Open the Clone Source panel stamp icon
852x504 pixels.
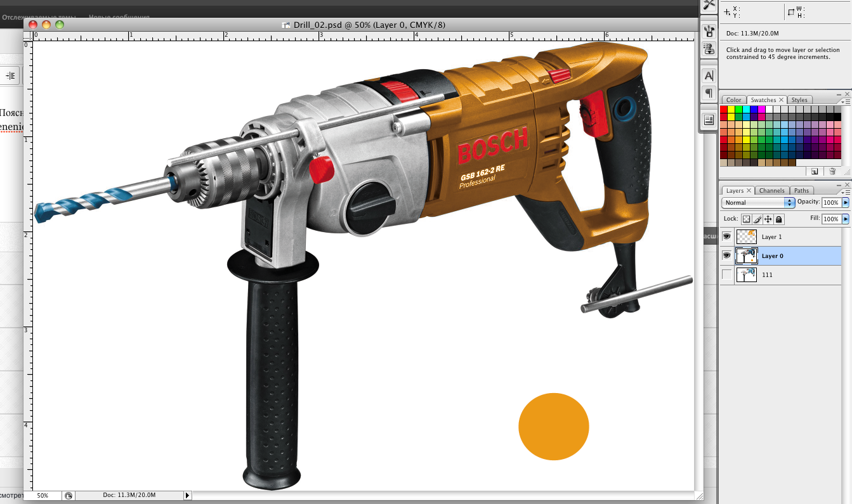pyautogui.click(x=709, y=49)
